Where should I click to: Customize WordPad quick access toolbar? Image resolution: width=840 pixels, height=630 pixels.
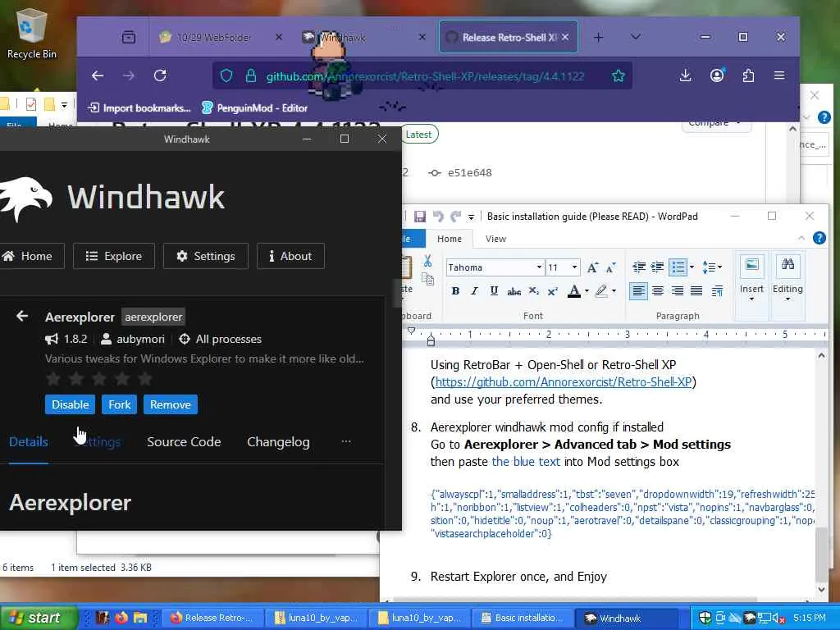(x=471, y=217)
